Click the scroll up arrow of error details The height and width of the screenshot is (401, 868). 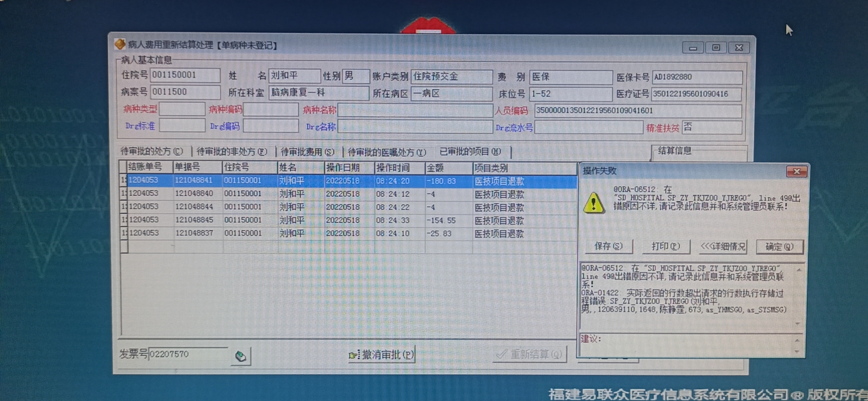coord(799,269)
